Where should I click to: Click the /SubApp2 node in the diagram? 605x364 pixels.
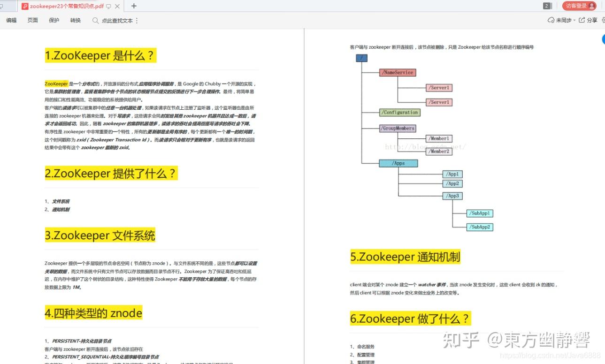tap(480, 227)
